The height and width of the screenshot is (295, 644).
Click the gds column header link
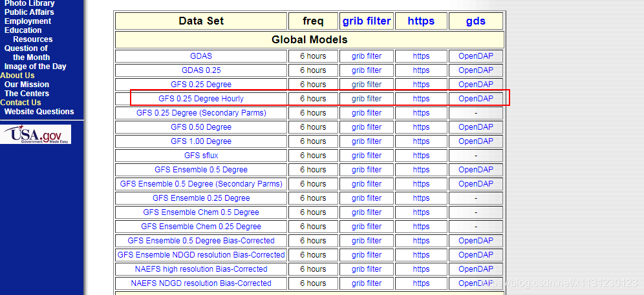(476, 21)
